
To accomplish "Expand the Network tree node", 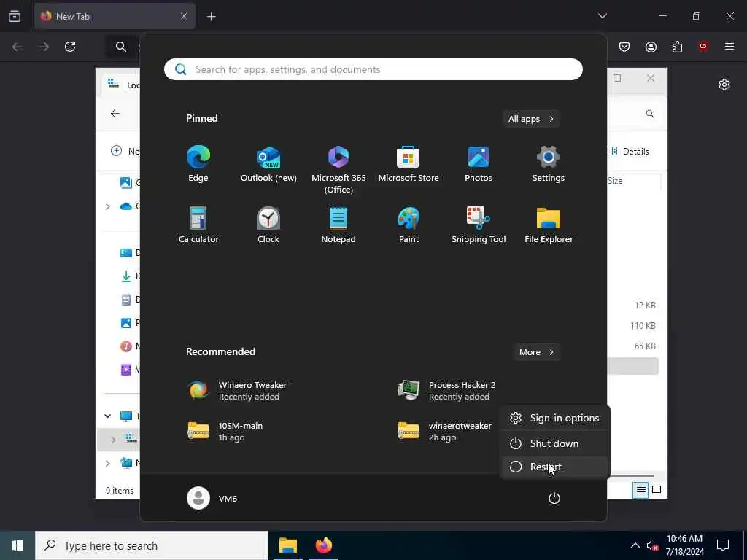I will (x=108, y=462).
